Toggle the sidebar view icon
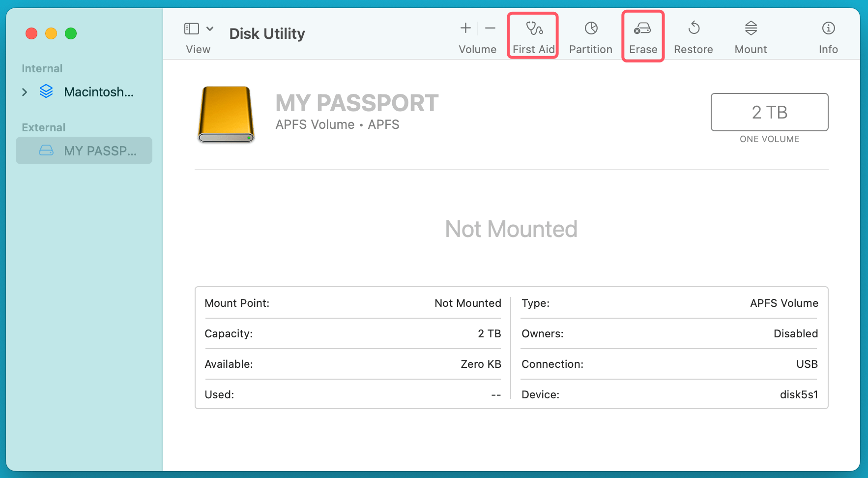This screenshot has width=868, height=478. point(191,29)
